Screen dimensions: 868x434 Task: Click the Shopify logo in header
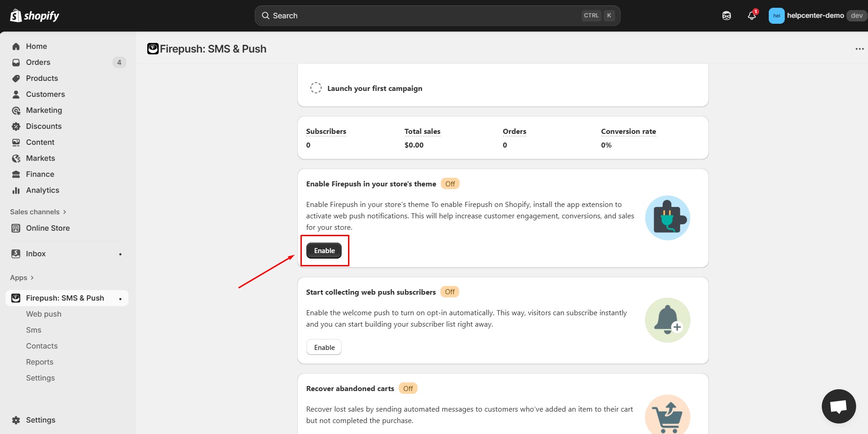coord(35,16)
